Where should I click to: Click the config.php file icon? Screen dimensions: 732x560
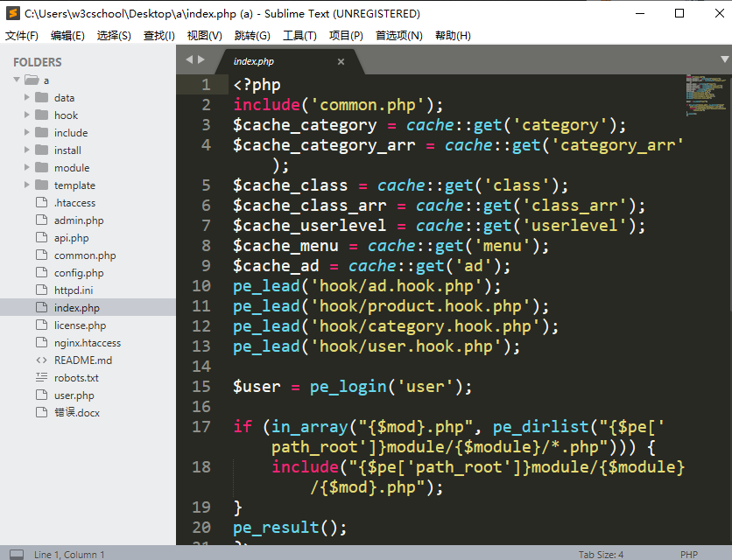pyautogui.click(x=41, y=272)
